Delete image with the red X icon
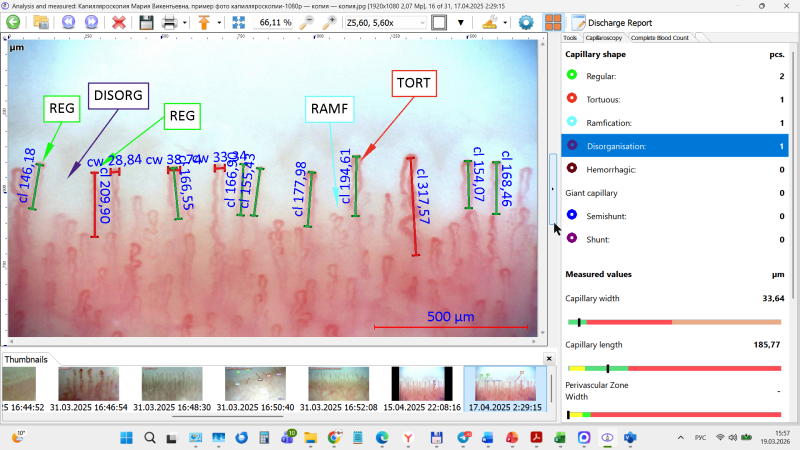Viewport: 800px width, 450px height. 119,22
